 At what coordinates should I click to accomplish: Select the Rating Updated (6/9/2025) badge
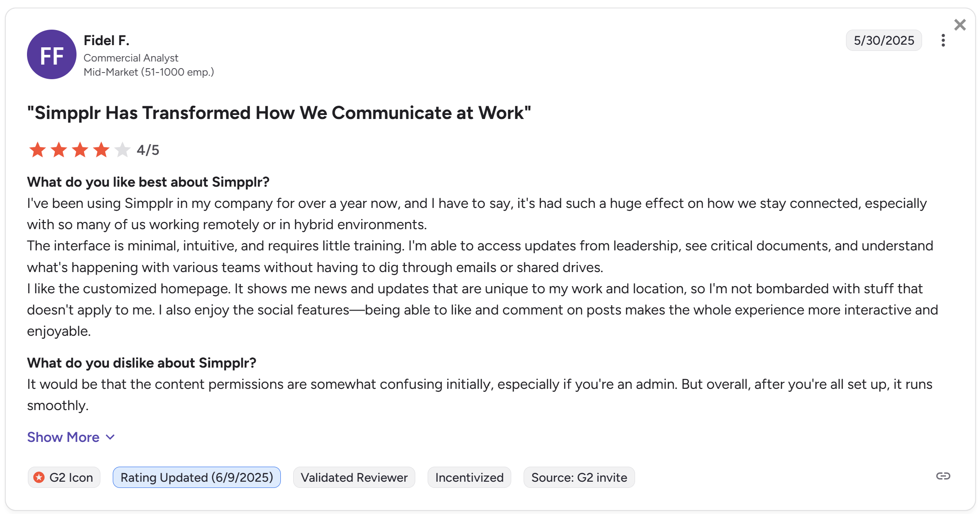click(197, 477)
